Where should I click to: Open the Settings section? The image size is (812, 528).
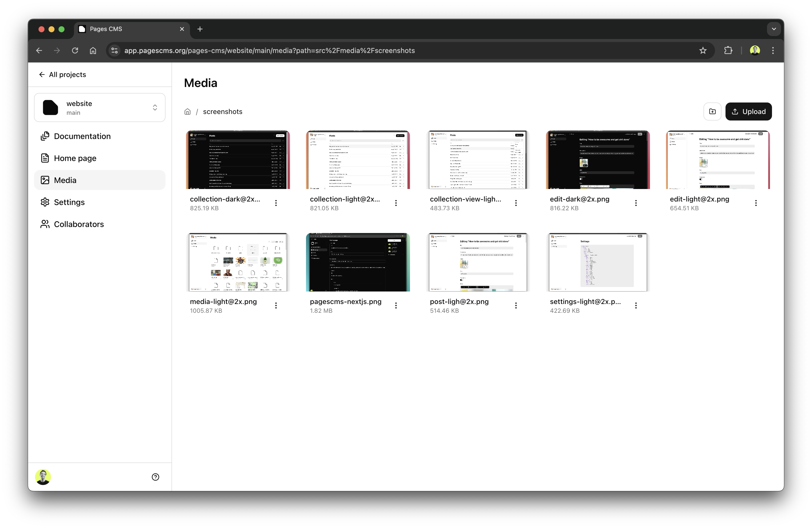pyautogui.click(x=69, y=202)
